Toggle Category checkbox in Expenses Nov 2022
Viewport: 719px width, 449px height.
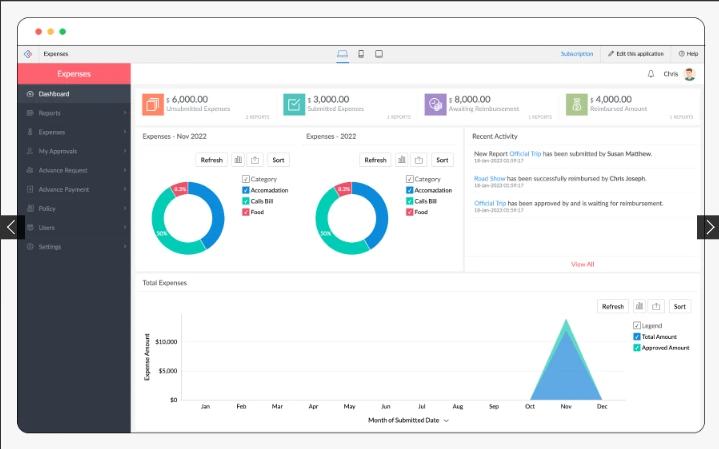click(x=246, y=179)
